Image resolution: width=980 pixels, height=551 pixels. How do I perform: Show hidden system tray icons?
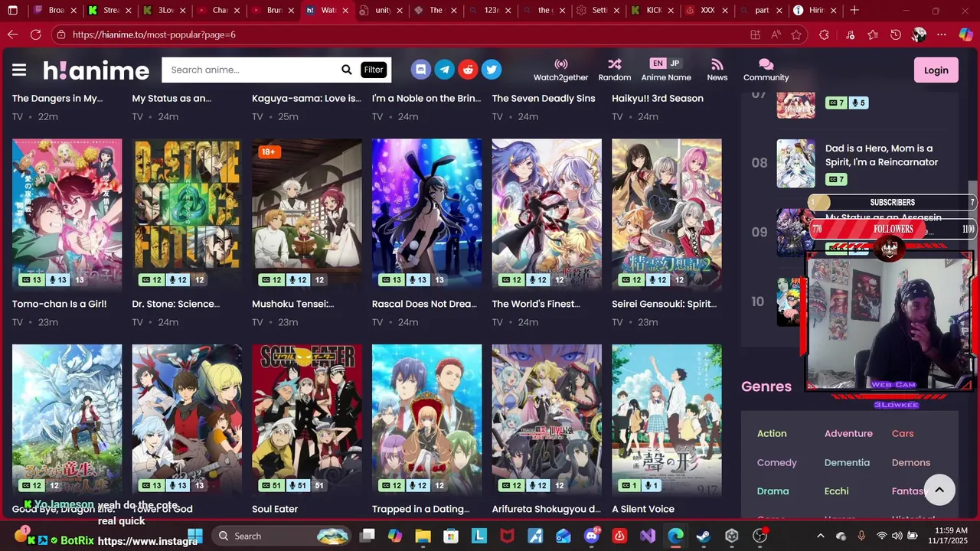point(821,536)
